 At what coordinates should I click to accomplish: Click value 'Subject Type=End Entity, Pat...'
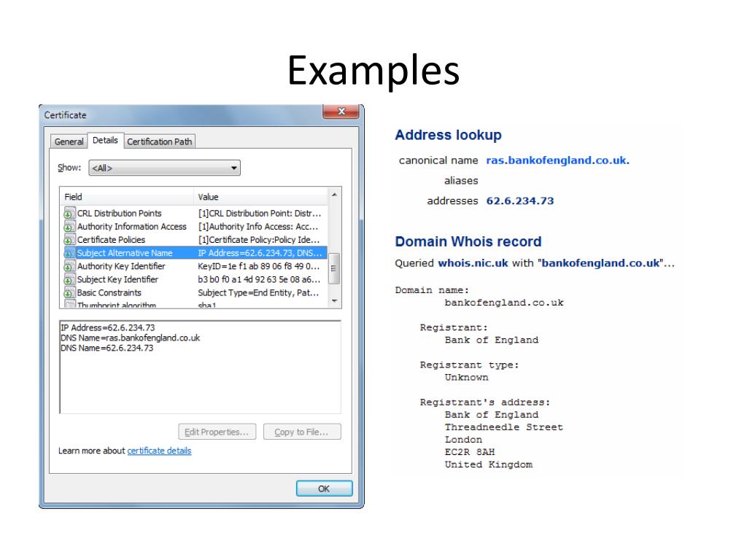(x=258, y=293)
